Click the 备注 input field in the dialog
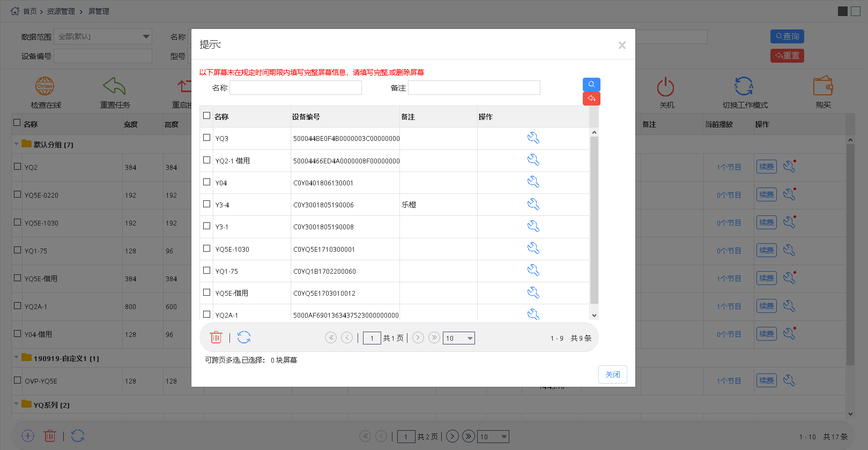Screen dimensions: 868x450 point(474,88)
